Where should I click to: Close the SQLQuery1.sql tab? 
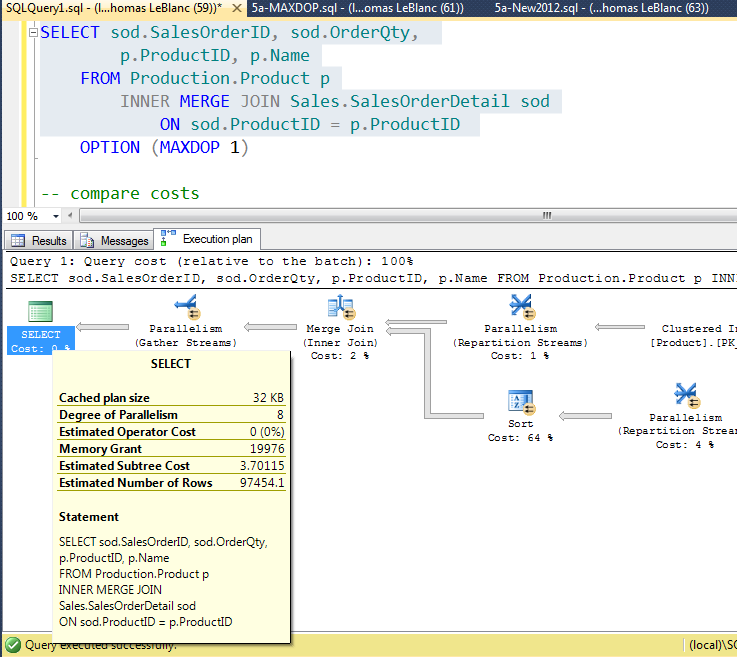click(237, 8)
